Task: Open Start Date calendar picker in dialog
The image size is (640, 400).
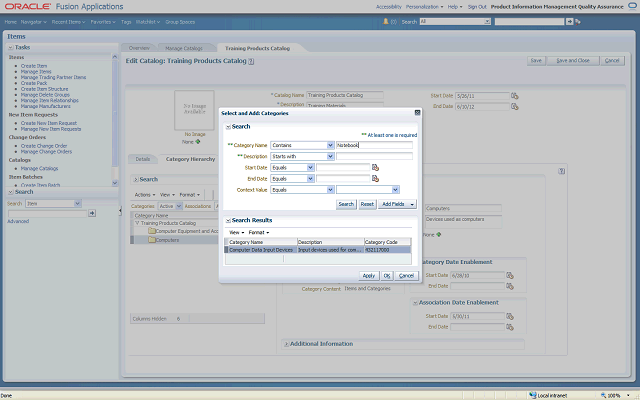Action: point(375,167)
